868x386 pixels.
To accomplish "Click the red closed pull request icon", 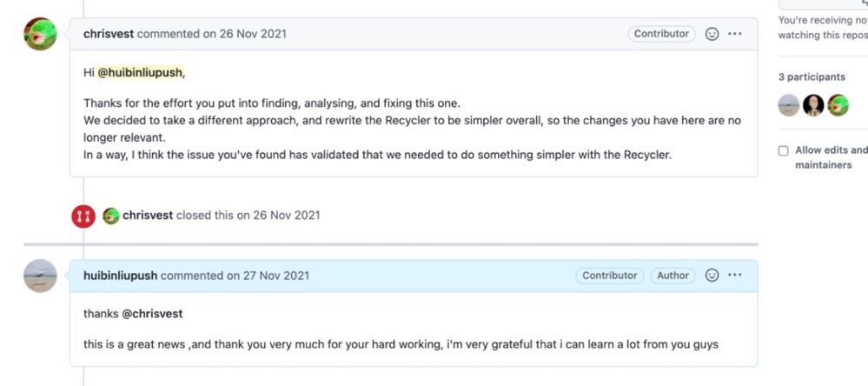I will pos(83,216).
